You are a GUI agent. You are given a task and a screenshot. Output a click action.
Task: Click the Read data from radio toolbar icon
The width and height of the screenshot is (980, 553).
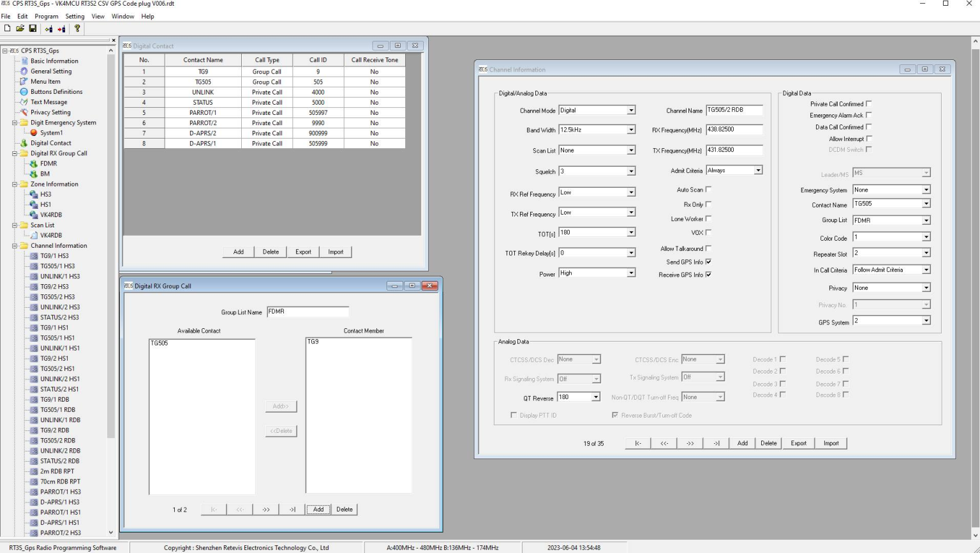coord(48,29)
